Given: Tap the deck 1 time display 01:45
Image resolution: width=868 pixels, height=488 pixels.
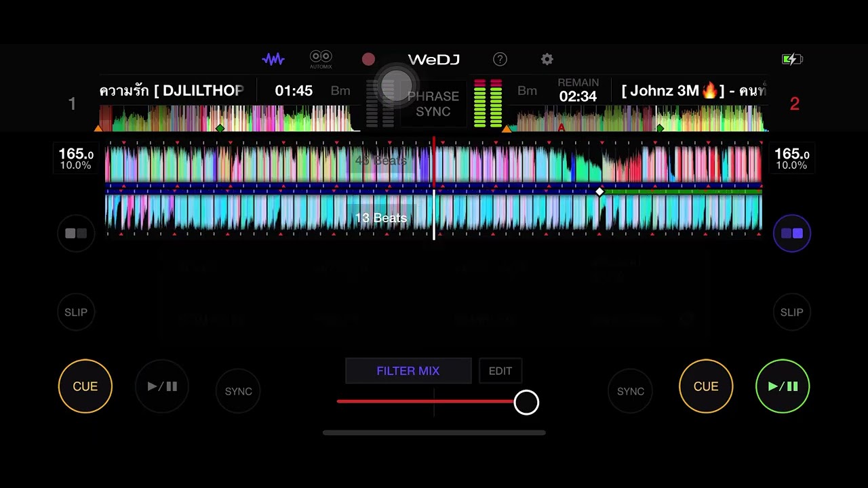Looking at the screenshot, I should coord(294,91).
